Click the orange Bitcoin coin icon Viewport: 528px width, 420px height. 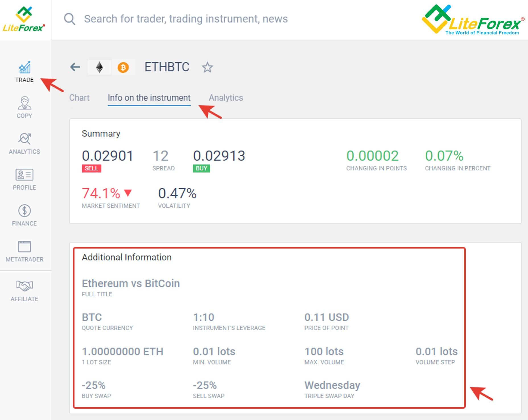click(x=123, y=67)
